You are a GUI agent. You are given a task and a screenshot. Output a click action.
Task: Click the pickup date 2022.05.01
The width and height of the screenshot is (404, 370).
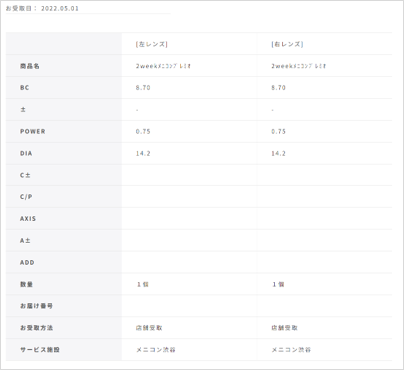tap(60, 8)
